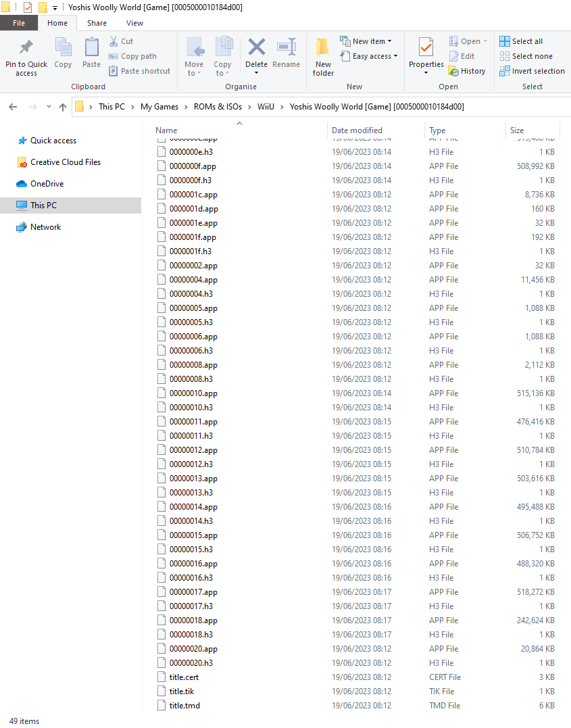The image size is (571, 728).
Task: Select file 00000010.app
Action: pos(193,393)
